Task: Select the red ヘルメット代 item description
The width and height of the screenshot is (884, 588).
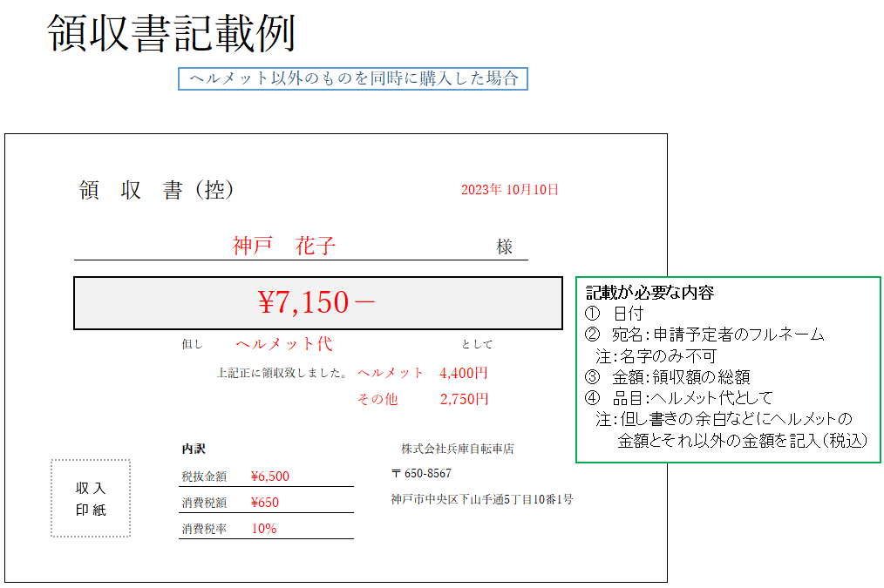Action: point(283,344)
